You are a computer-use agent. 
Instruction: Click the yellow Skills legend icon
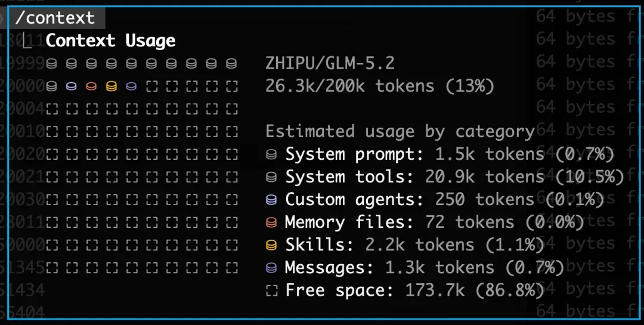[271, 245]
